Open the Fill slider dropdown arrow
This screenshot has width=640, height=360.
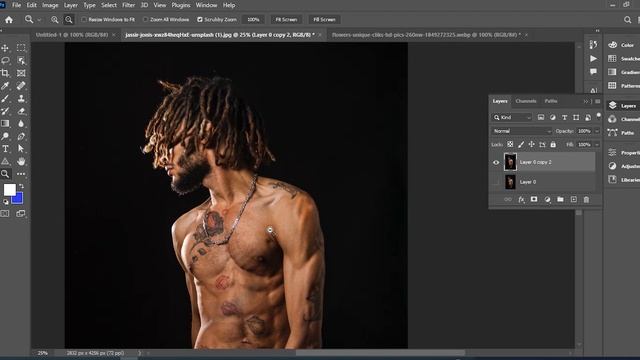click(x=597, y=144)
